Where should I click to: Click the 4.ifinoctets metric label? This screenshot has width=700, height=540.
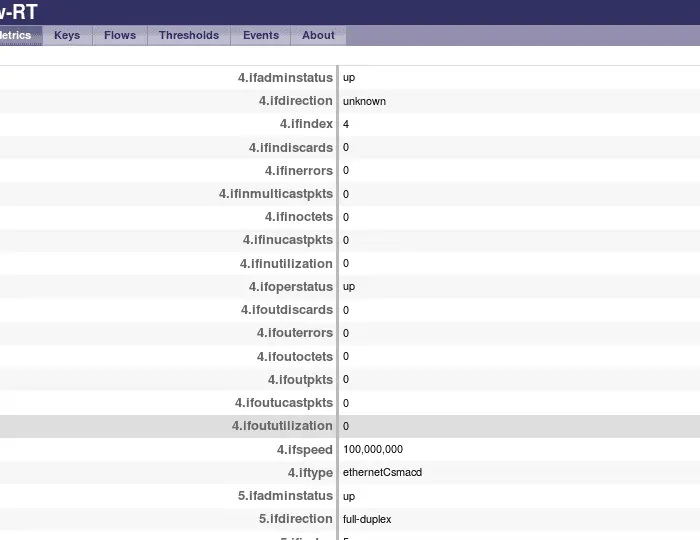point(299,217)
